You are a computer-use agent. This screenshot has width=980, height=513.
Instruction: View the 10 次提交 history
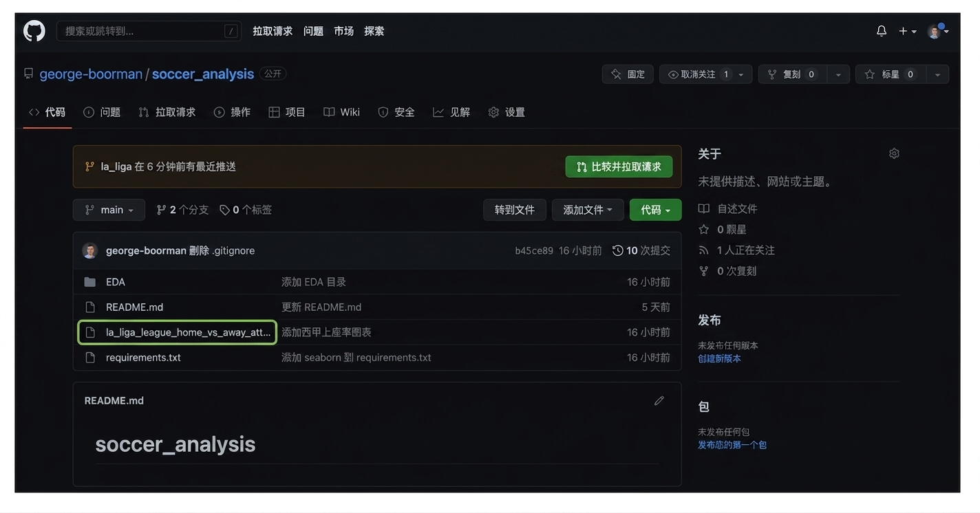[x=641, y=250]
